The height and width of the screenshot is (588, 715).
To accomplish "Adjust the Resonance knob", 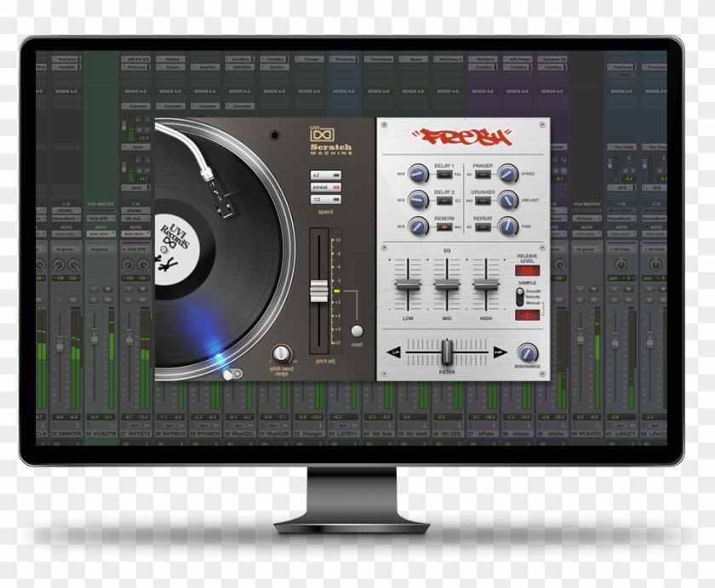I will click(527, 353).
